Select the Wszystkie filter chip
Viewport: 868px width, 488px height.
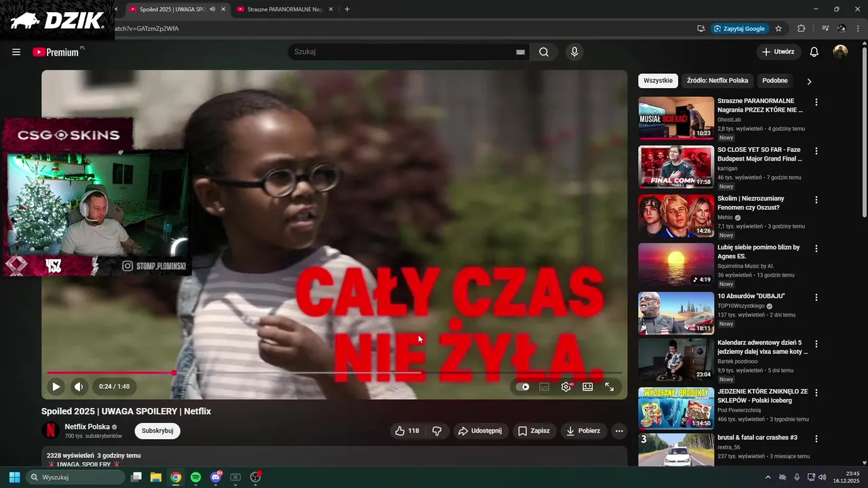click(x=658, y=81)
